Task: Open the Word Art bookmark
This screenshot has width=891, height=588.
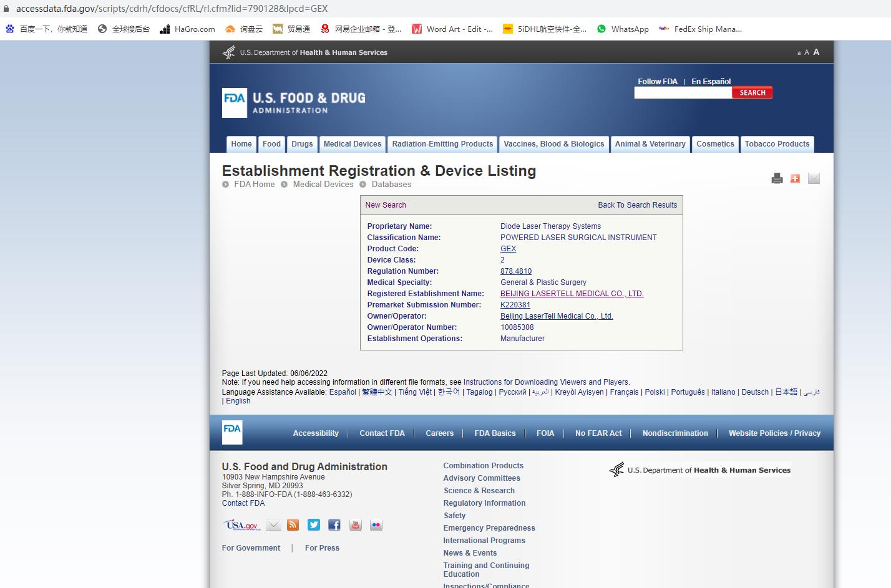Action: 452,29
